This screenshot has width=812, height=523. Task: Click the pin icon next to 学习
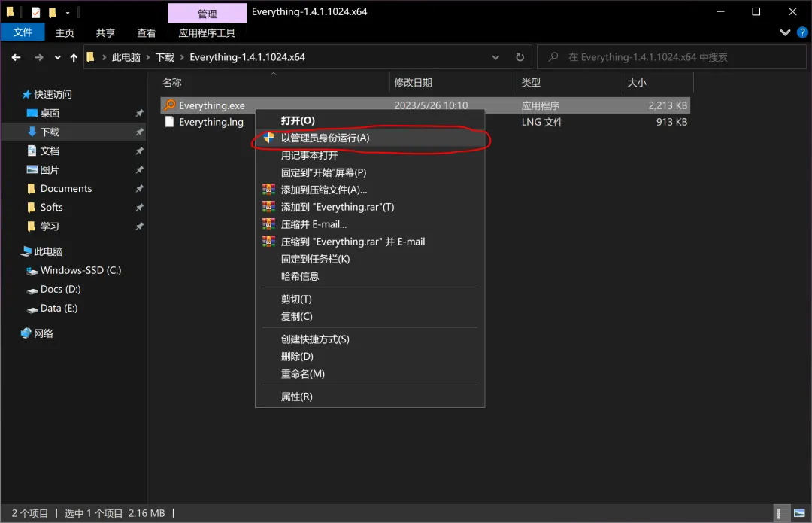pyautogui.click(x=139, y=227)
